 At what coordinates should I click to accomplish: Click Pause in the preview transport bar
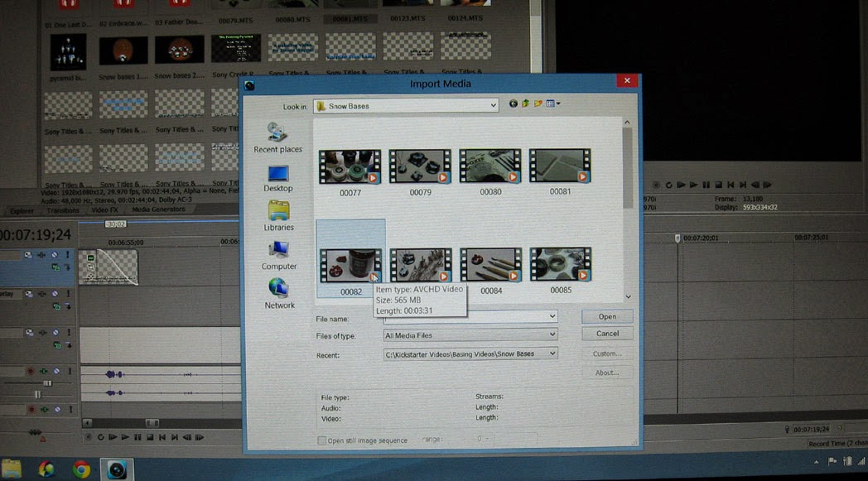point(706,185)
